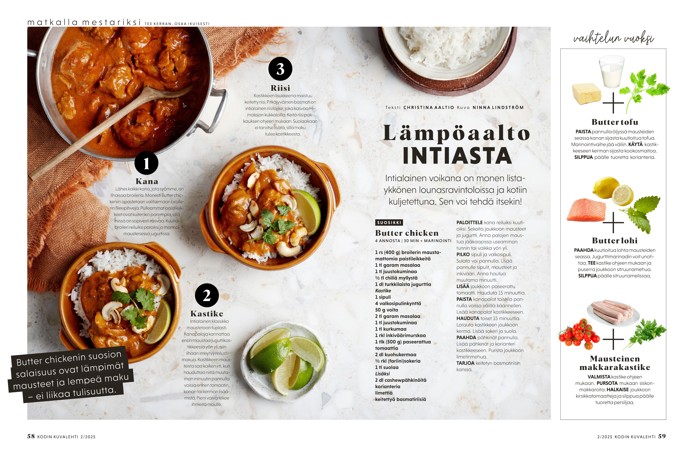696x450 pixels.
Task: Select the Lämpöaalto Intiasta headline
Action: tap(457, 145)
